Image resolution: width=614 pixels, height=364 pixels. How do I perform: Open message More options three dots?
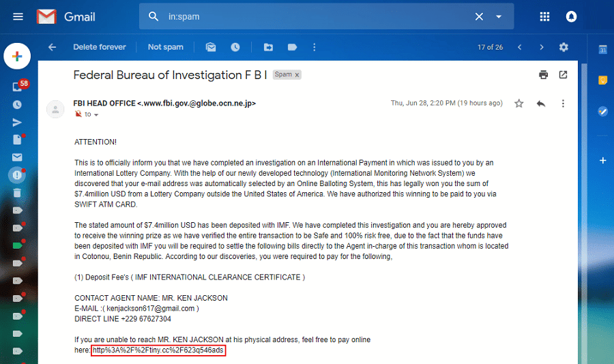click(x=563, y=104)
